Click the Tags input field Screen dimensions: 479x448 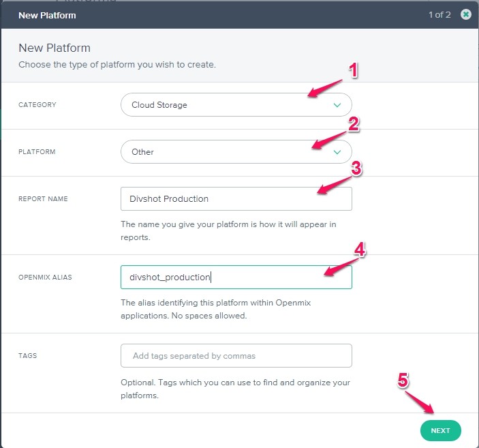[x=236, y=355]
